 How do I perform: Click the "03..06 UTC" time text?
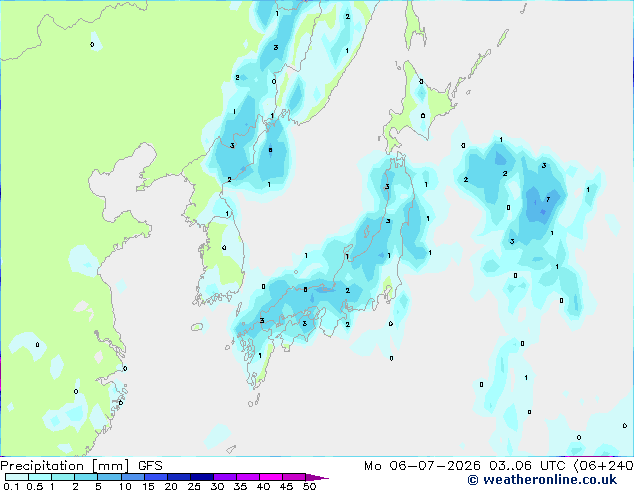527,466
